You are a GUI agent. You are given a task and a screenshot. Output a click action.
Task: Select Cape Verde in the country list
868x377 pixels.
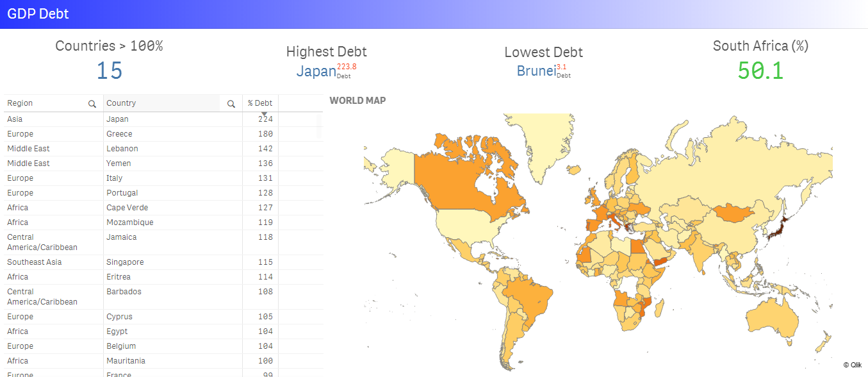[x=127, y=208]
